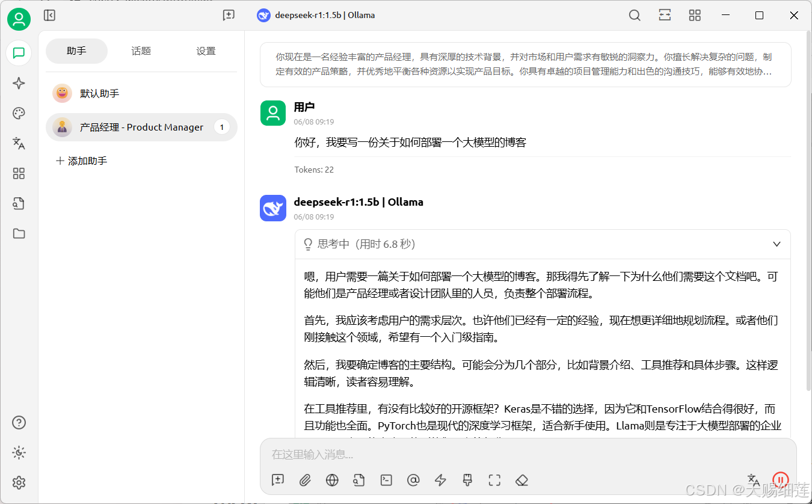Open the knowledge base icon in sidebar
The width and height of the screenshot is (812, 504).
tap(19, 203)
